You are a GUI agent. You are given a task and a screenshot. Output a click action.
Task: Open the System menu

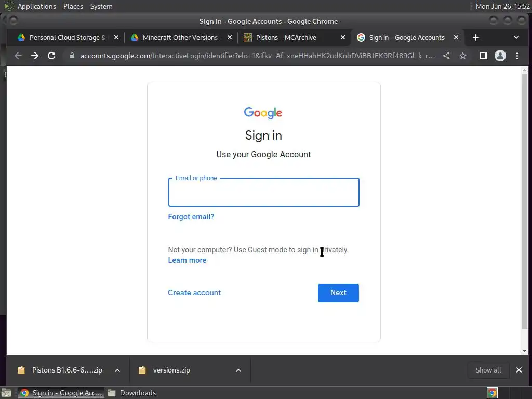coord(101,6)
